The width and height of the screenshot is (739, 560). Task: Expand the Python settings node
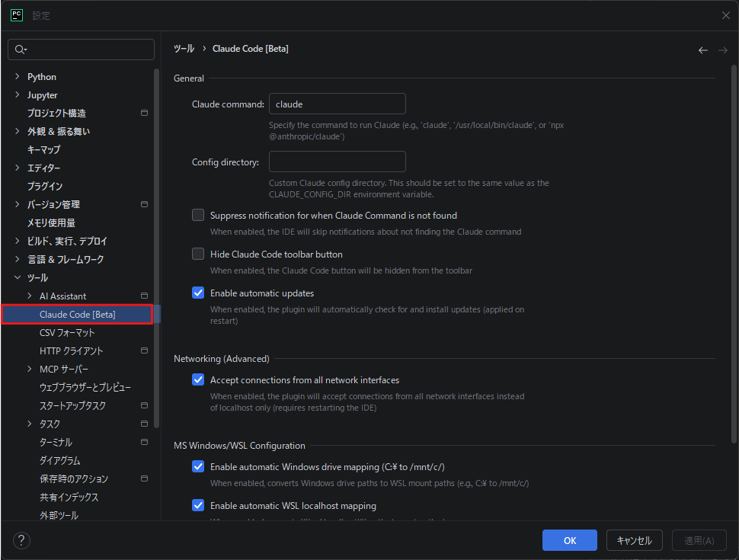[18, 77]
